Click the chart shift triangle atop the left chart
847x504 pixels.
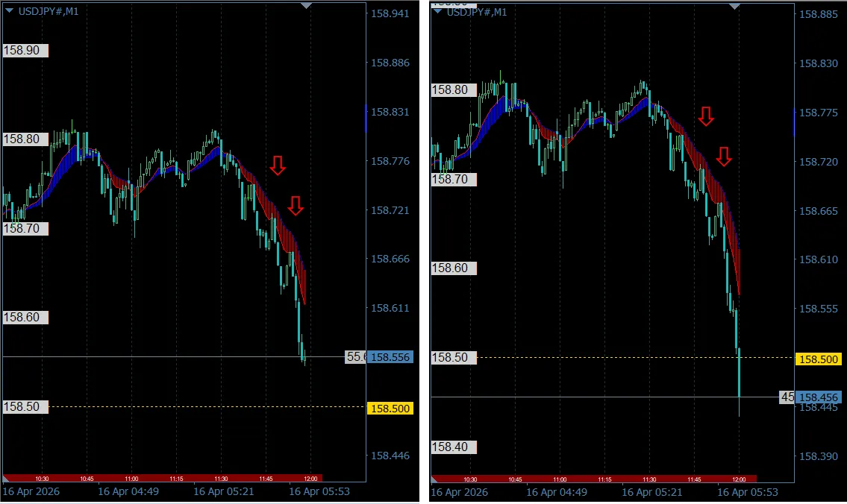(306, 5)
